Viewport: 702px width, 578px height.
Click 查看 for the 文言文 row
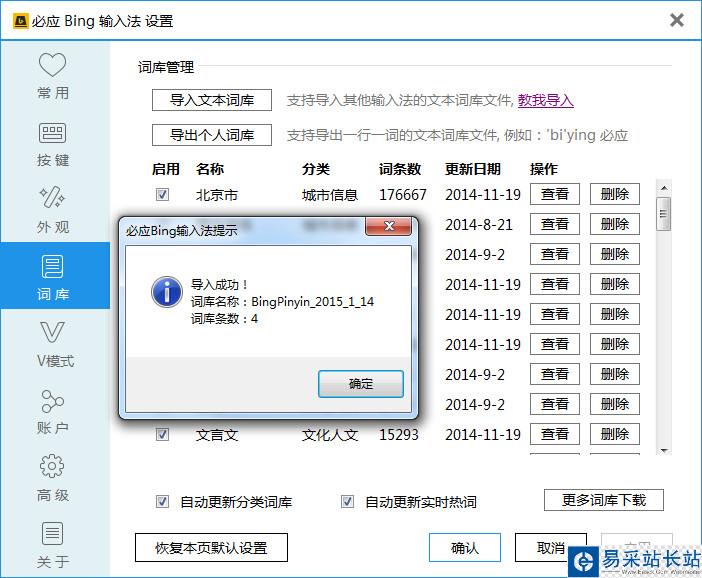(x=555, y=434)
